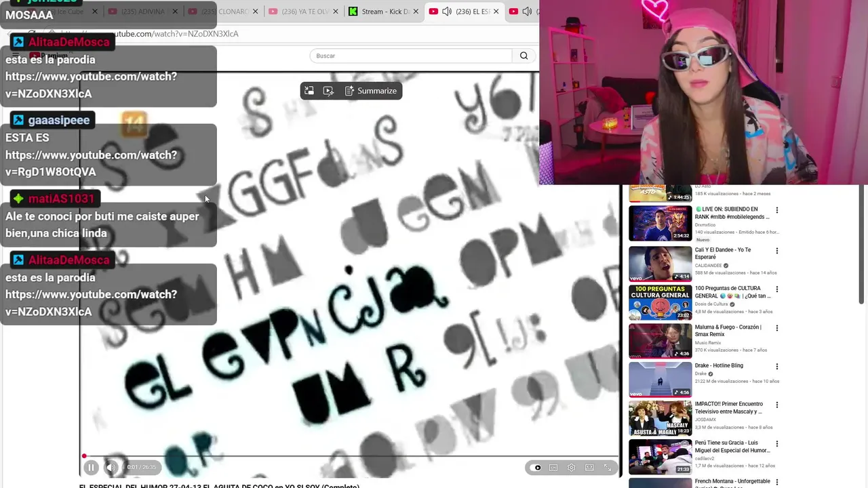Open options for 100 Preguntas de CULTURA
The height and width of the screenshot is (488, 868).
pos(777,289)
